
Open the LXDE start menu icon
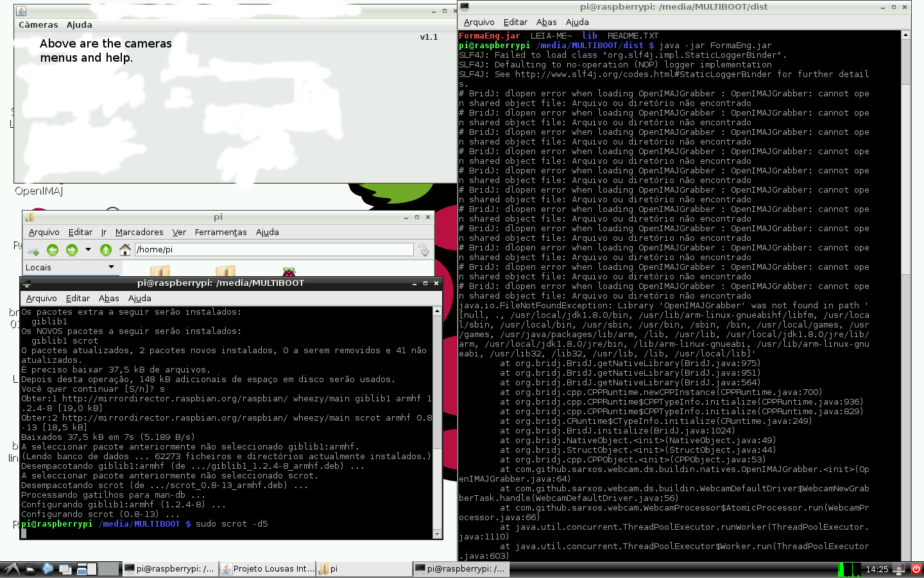click(11, 569)
